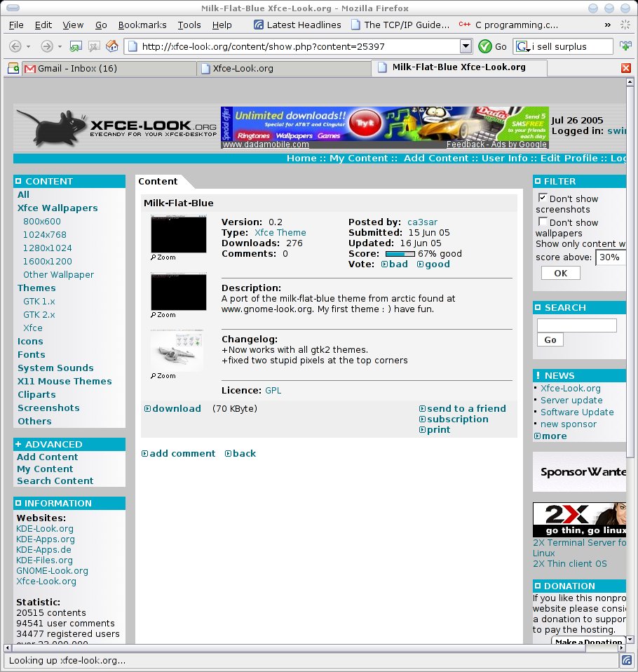Click the window menu icon in the title bar
Screen dimensions: 638x672
click(13, 8)
